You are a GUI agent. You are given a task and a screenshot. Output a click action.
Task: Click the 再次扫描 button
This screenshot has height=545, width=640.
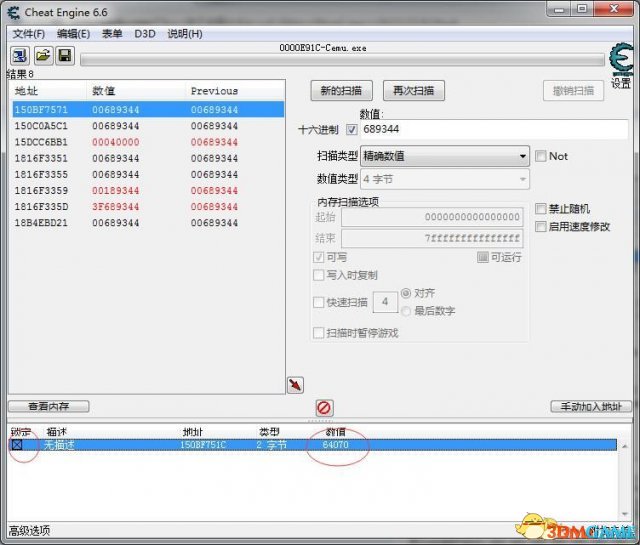pyautogui.click(x=414, y=91)
